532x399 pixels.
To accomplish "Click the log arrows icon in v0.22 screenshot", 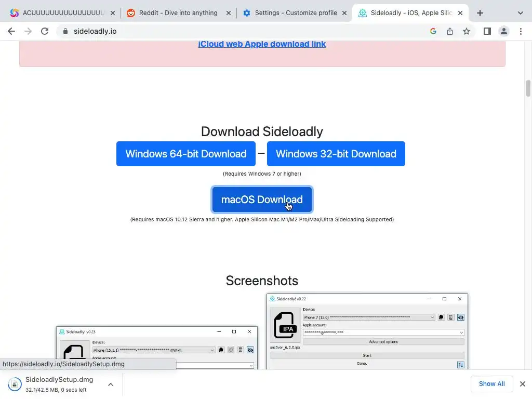I will pyautogui.click(x=460, y=365).
